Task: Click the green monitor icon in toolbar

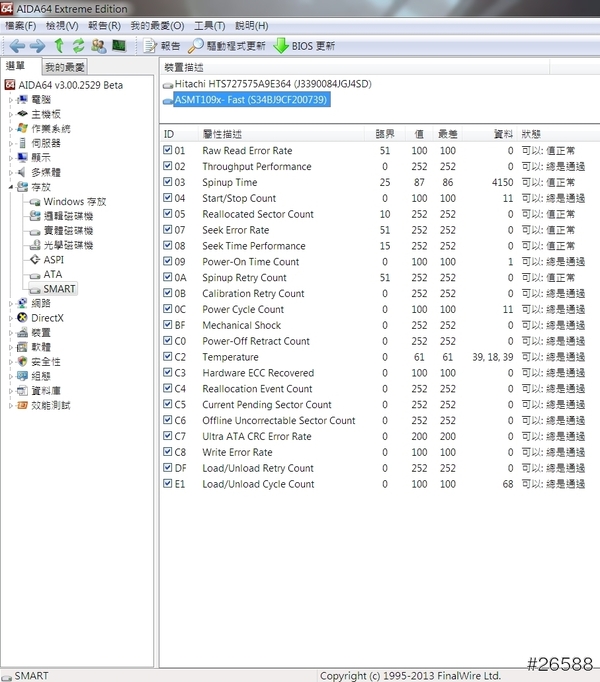Action: coord(119,46)
